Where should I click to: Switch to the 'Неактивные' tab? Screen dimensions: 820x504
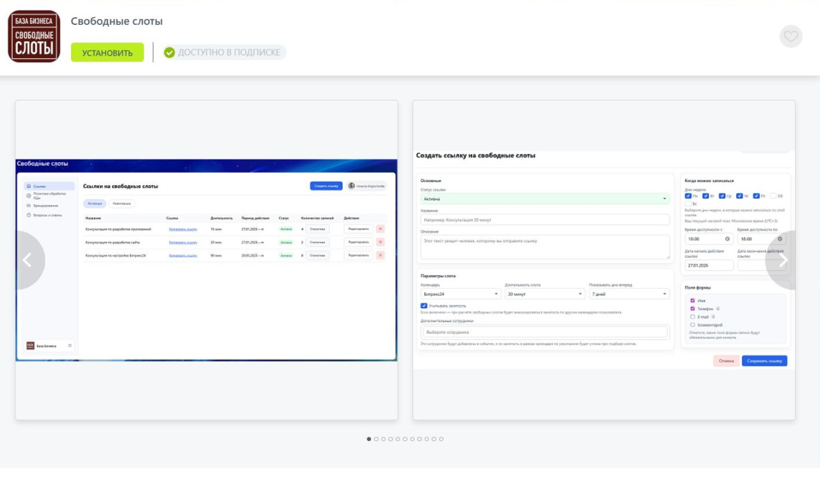tap(122, 204)
